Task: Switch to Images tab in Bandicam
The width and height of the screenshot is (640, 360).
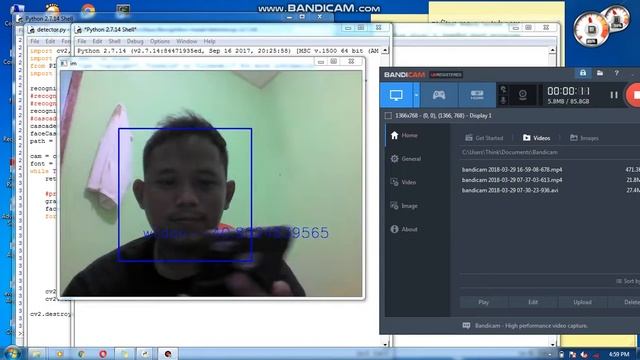Action: (584, 138)
